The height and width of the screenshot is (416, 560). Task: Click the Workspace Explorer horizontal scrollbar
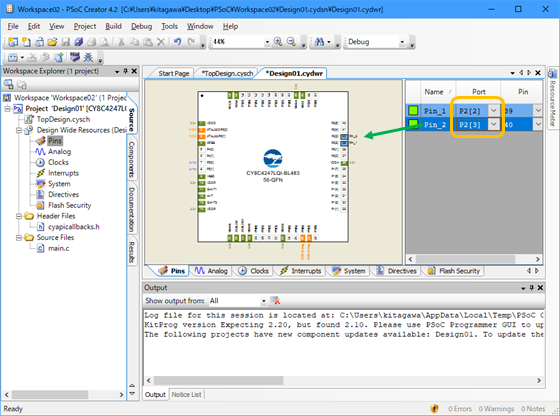64,395
